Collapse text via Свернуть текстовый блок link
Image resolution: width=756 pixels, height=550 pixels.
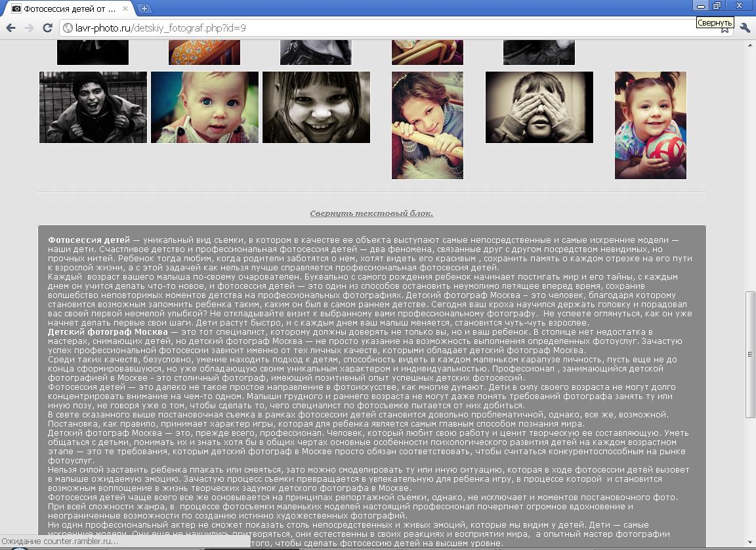[371, 213]
